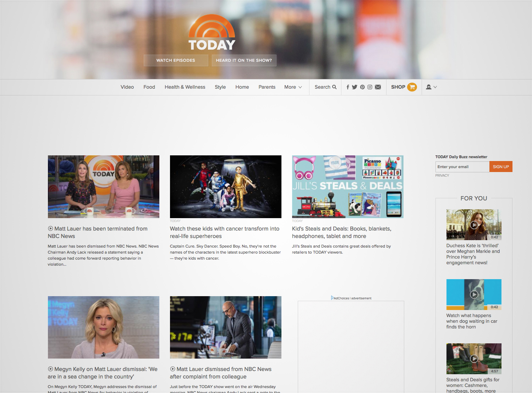Viewport: 532px width, 393px height.
Task: Open Matt Lauer terminated from NBC headline
Action: [x=98, y=232]
